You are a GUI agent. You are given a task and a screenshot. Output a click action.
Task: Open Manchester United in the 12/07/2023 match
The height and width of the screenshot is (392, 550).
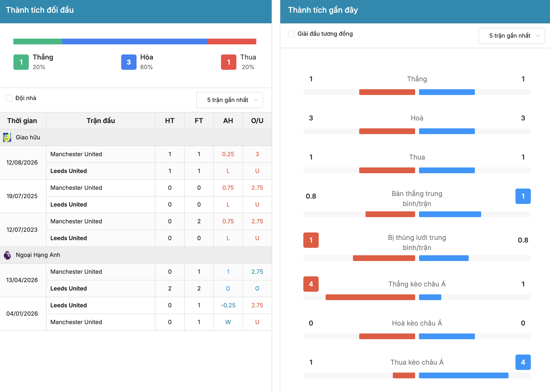tap(76, 221)
